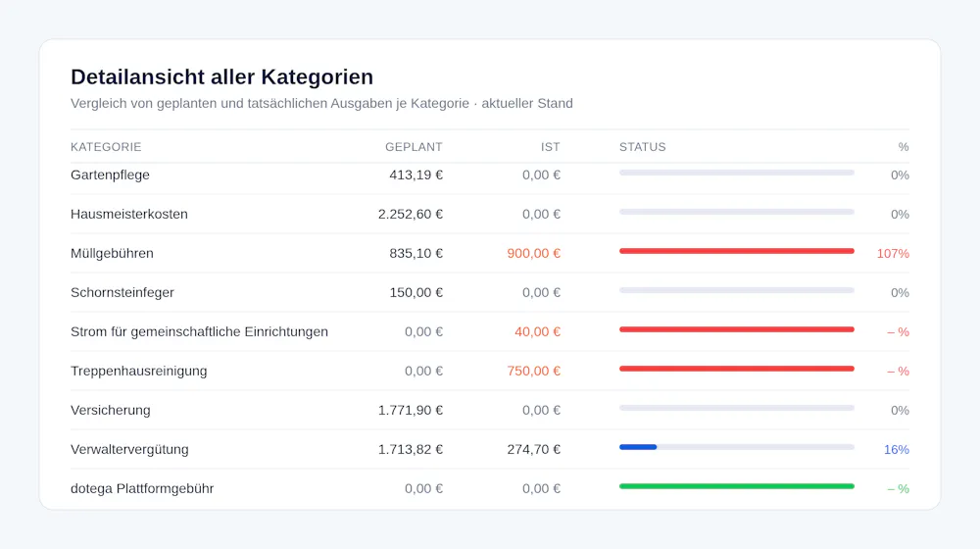Click the planned amount 835,10 €

(416, 253)
